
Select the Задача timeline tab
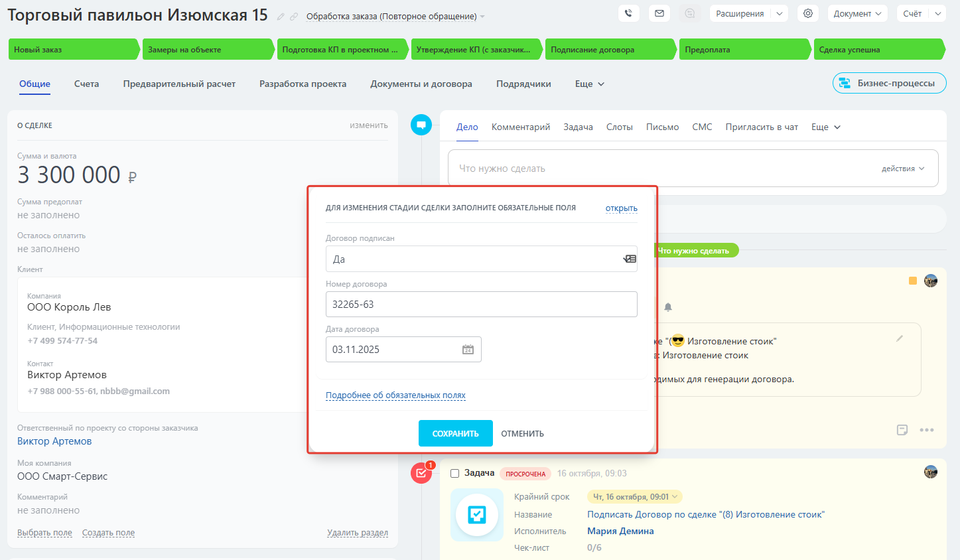click(x=579, y=127)
